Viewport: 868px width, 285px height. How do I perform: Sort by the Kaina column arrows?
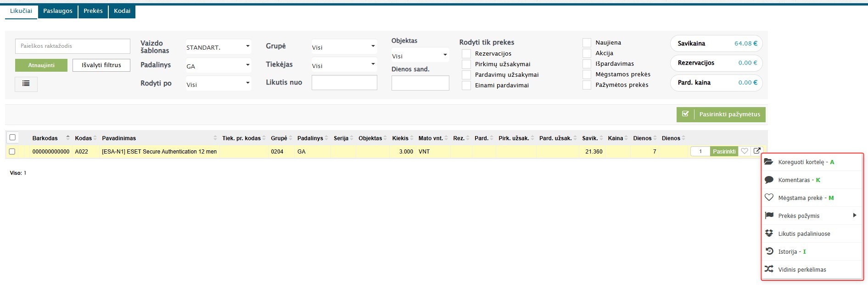pos(627,138)
